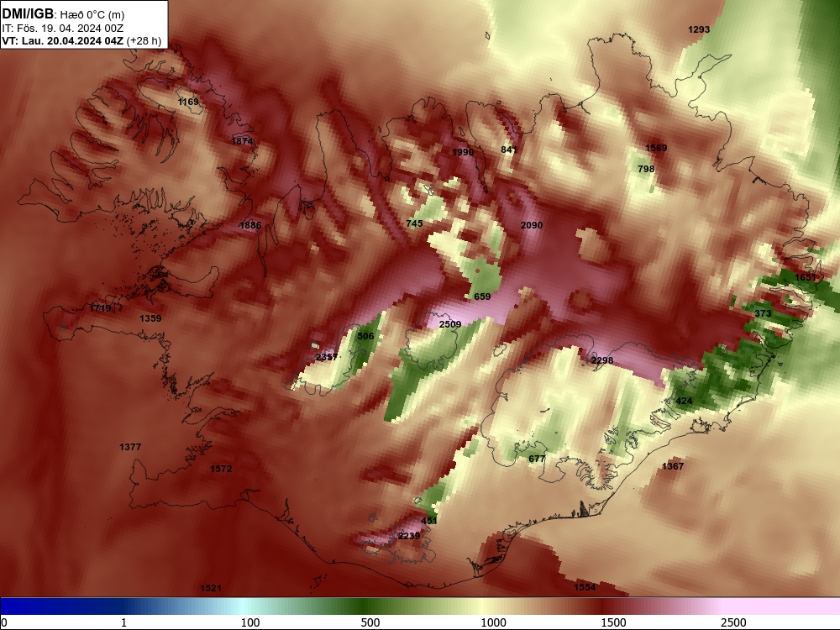This screenshot has width=840, height=630.
Task: Click the color scale label 100
Action: (250, 622)
